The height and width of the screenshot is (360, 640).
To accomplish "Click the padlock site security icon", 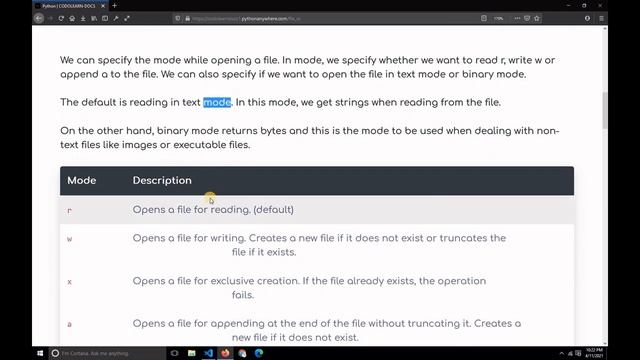I will tap(187, 18).
